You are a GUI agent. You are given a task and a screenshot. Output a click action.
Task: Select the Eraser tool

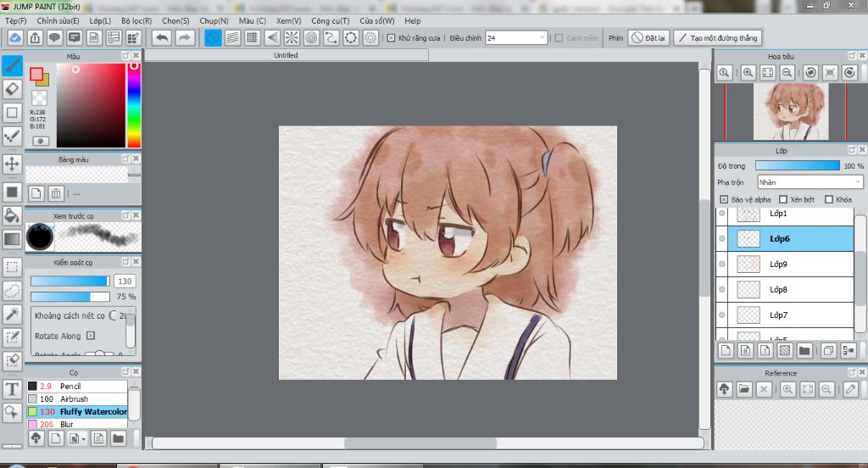click(x=12, y=89)
